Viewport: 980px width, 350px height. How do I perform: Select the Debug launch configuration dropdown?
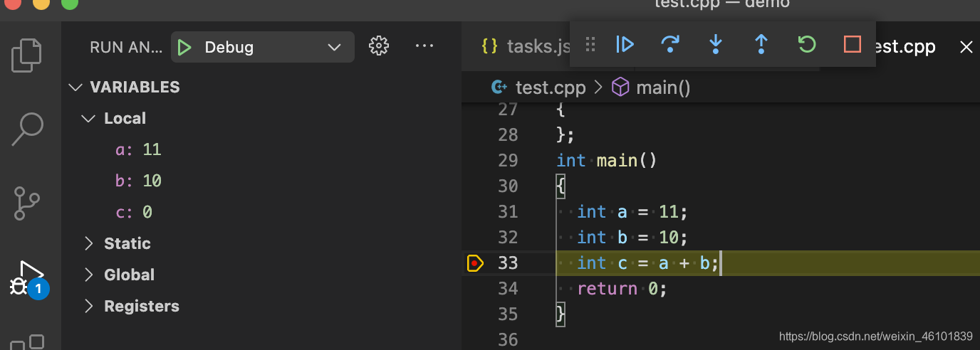[263, 48]
